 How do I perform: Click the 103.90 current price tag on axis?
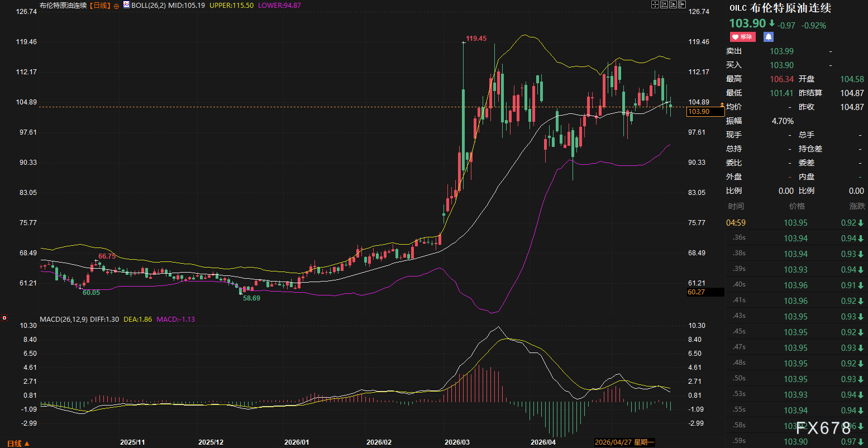click(699, 112)
